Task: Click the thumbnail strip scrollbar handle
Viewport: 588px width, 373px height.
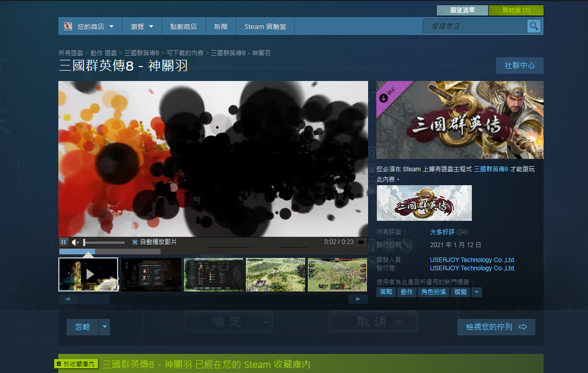Action: pos(94,299)
